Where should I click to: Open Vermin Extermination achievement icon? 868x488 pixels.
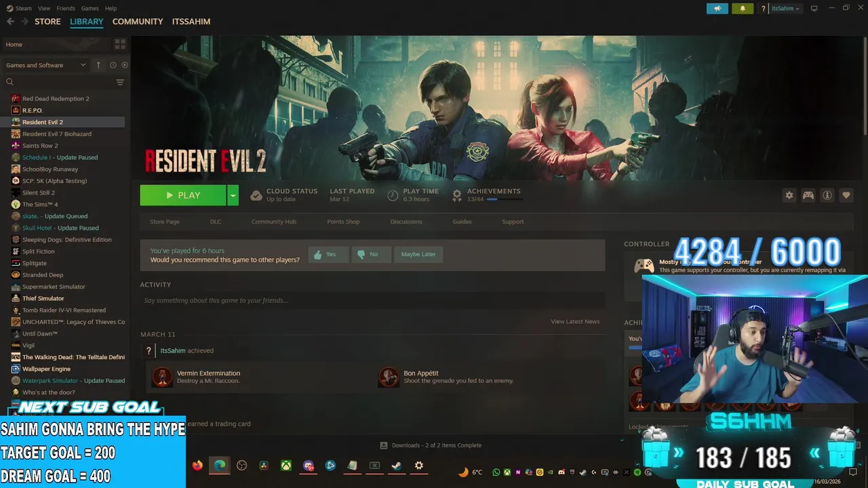coord(162,377)
